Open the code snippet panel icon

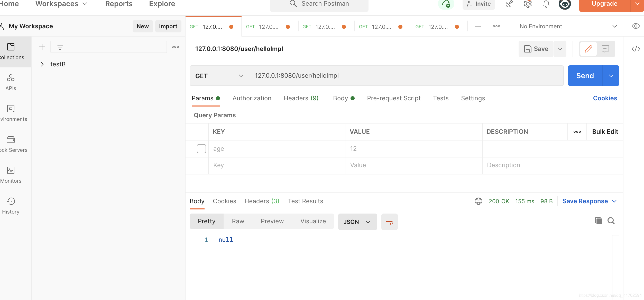pos(636,49)
